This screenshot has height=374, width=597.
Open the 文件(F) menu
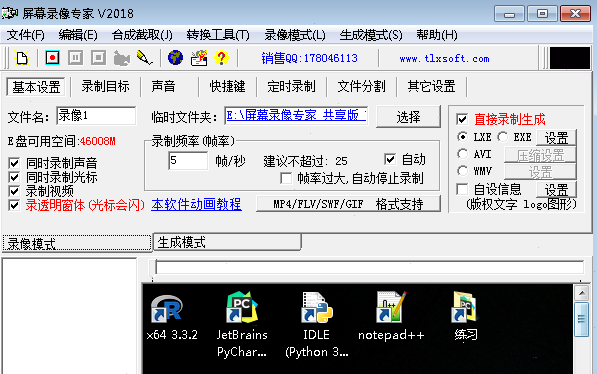[26, 35]
